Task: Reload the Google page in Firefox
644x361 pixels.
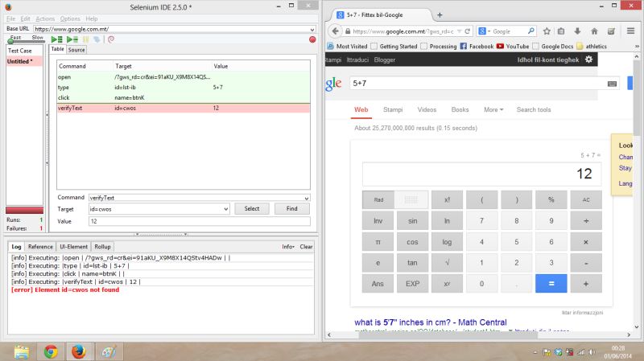Action: (468, 31)
